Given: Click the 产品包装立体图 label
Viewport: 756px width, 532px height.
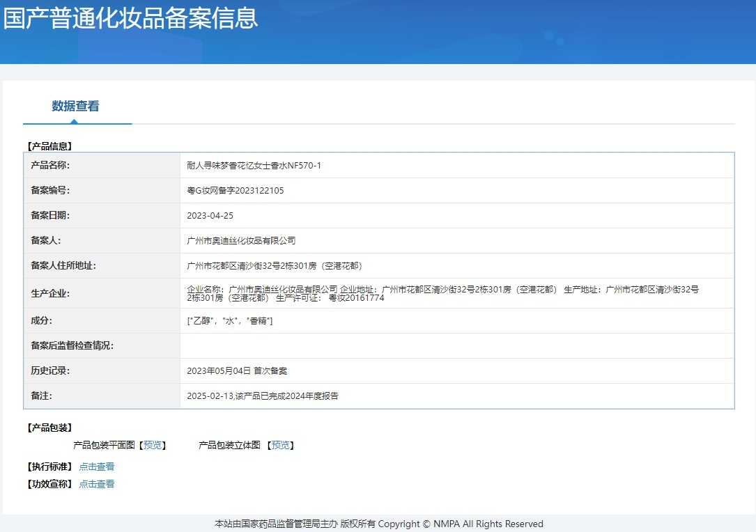Looking at the screenshot, I should tap(229, 445).
